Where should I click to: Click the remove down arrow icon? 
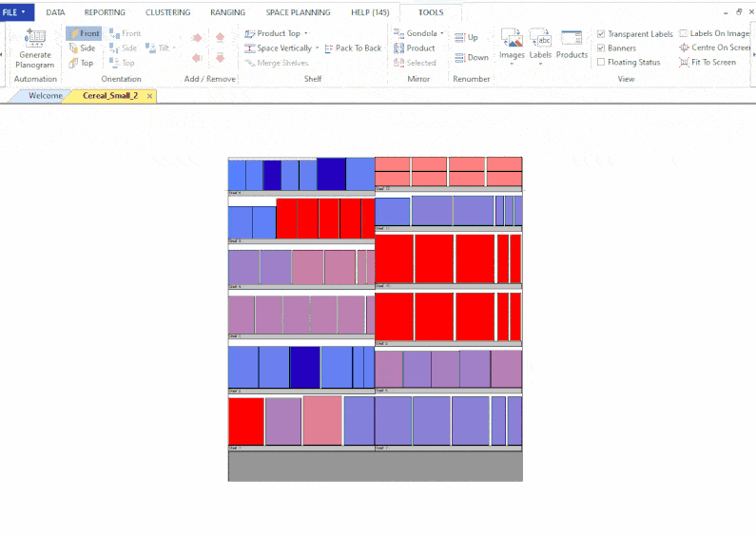pos(220,58)
